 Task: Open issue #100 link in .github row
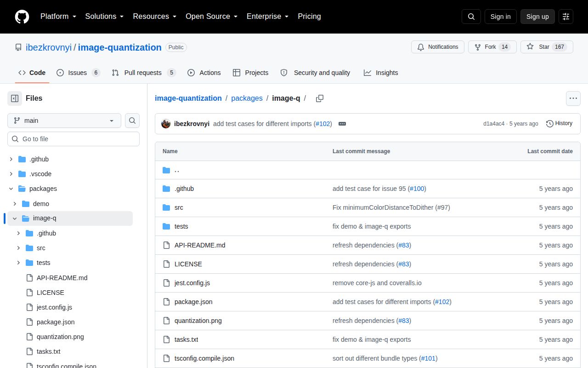click(x=417, y=189)
